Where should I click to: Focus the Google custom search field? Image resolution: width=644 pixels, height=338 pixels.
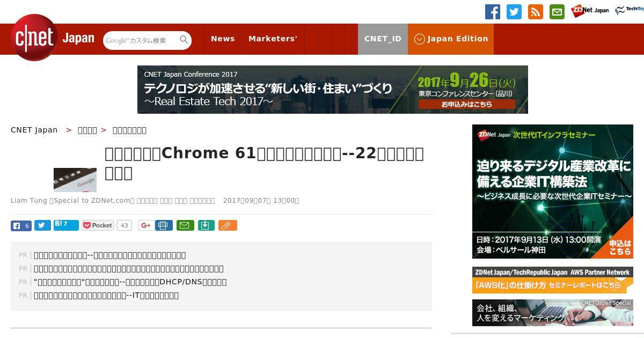[x=141, y=40]
